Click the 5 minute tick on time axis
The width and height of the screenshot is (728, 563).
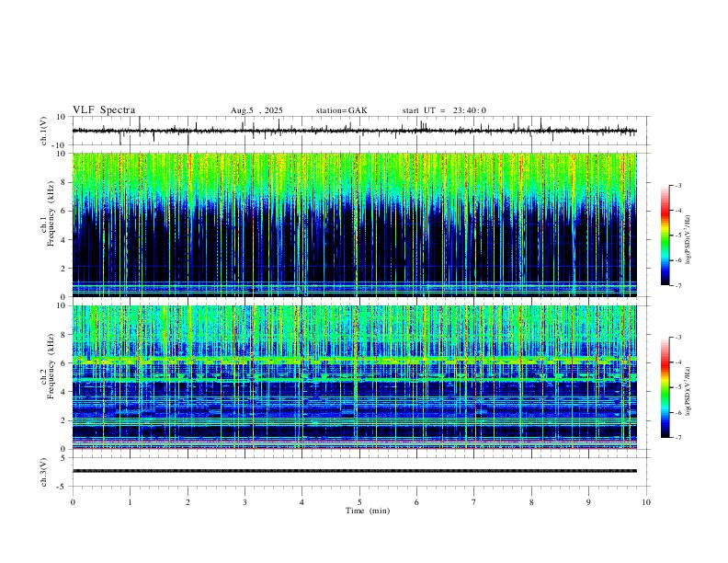coord(359,502)
